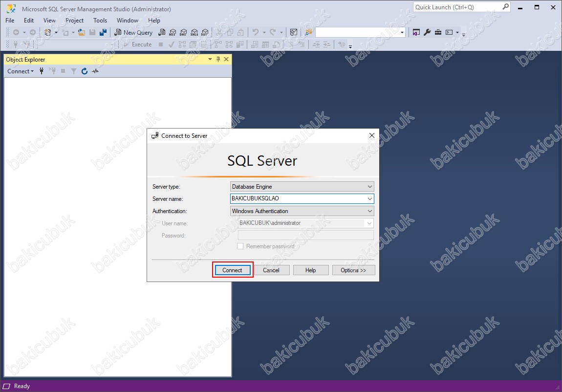Click the Cut scissors icon
562x392 pixels.
point(219,33)
